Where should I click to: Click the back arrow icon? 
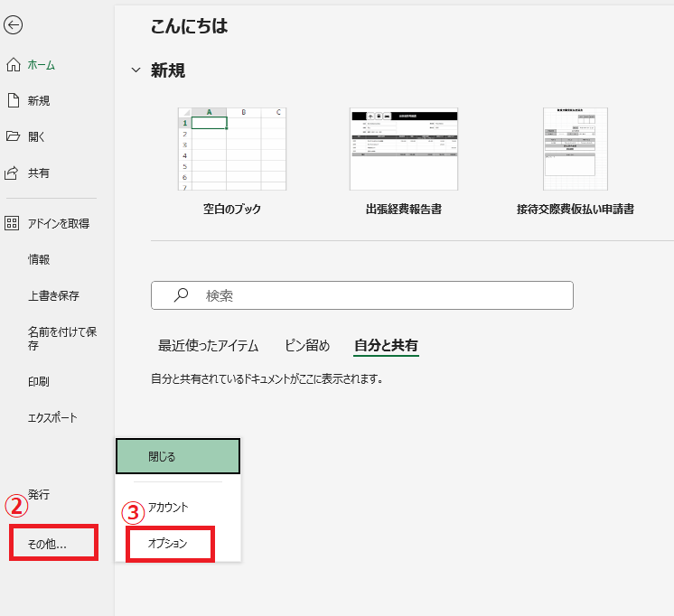tap(14, 25)
